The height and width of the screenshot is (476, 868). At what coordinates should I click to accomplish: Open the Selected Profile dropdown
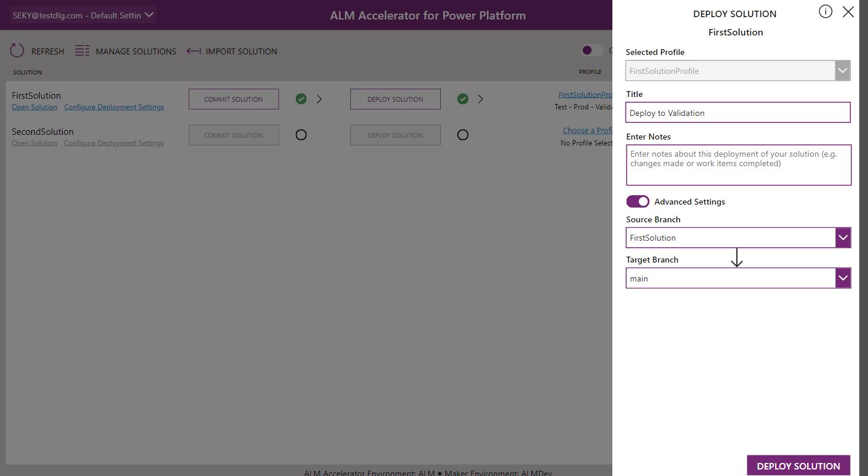pyautogui.click(x=843, y=70)
